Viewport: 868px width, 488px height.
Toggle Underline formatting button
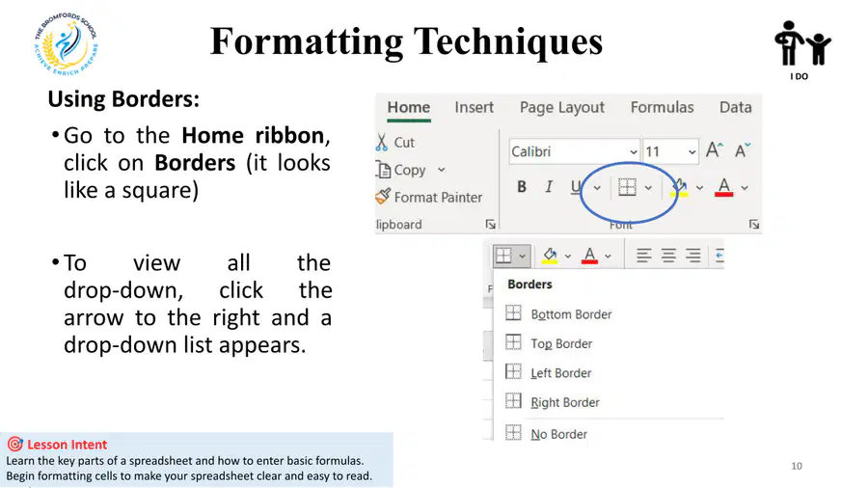coord(576,187)
